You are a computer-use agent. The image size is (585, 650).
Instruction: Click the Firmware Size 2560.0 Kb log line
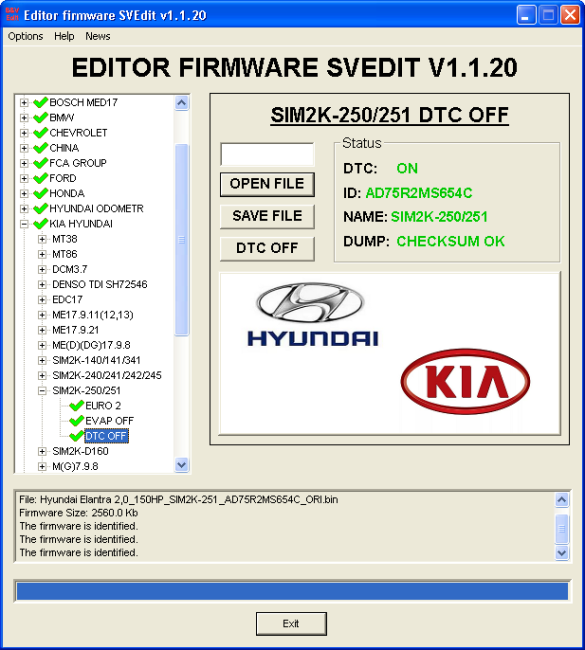pos(78,513)
